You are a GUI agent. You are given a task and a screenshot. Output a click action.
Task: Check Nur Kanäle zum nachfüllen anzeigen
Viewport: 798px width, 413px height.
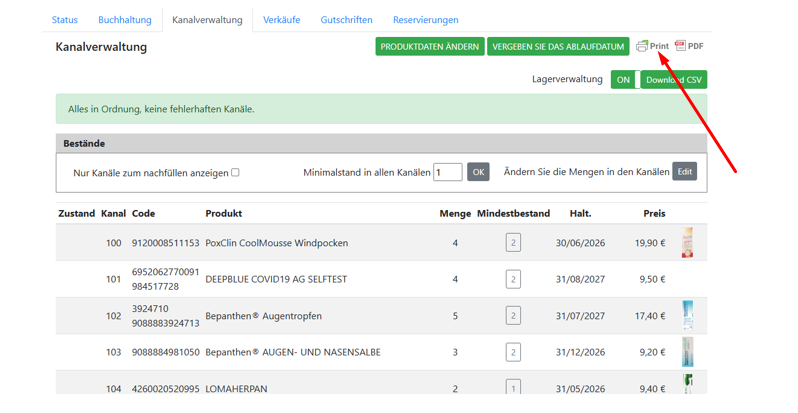235,173
